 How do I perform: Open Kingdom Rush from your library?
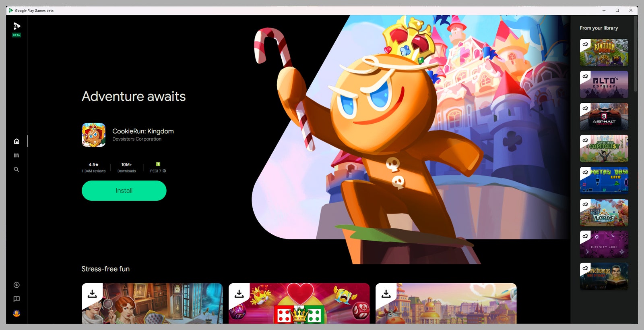point(604,52)
